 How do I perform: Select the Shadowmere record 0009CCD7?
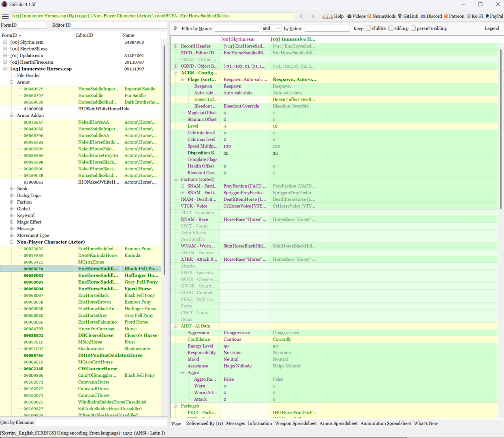coord(80,349)
